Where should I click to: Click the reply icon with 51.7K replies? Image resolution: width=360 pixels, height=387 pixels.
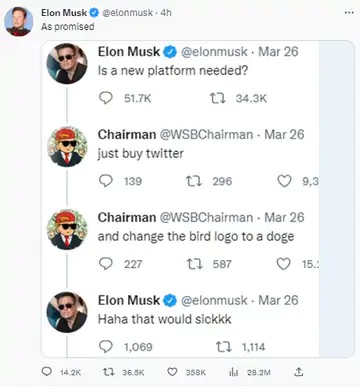pos(106,98)
